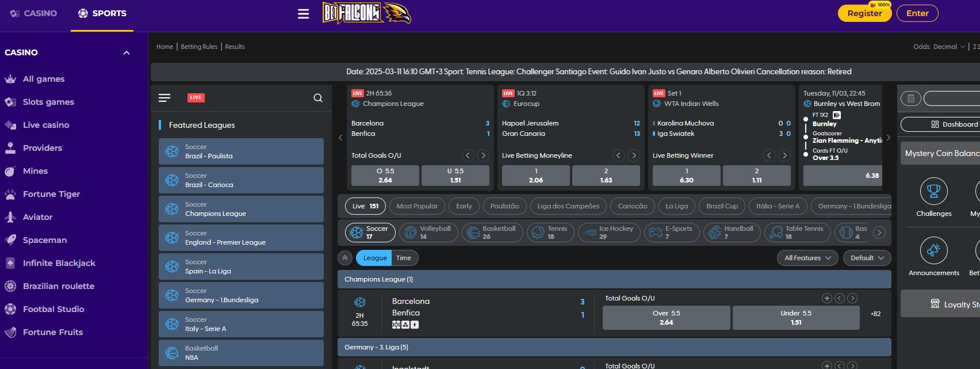Open the Infinite Blackjack icon

pyautogui.click(x=10, y=263)
